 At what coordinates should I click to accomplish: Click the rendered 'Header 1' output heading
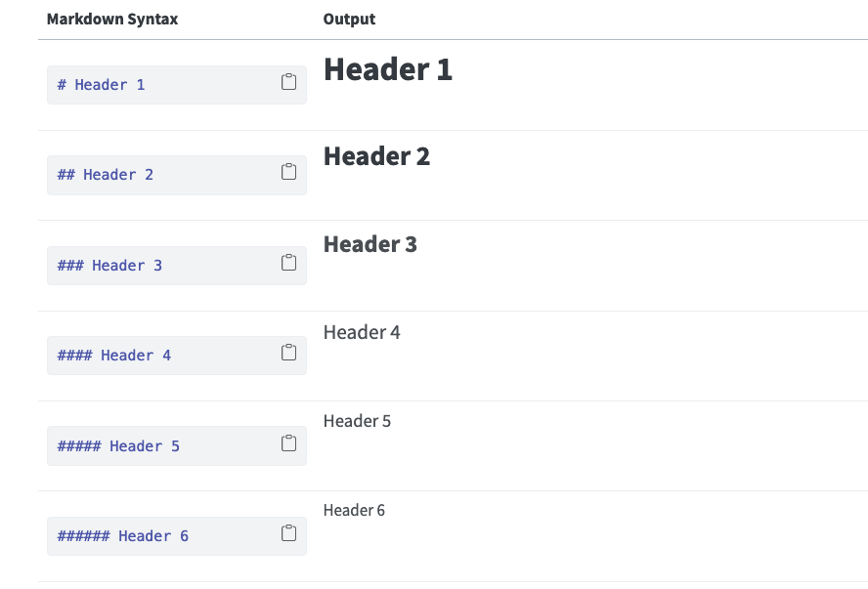(388, 69)
